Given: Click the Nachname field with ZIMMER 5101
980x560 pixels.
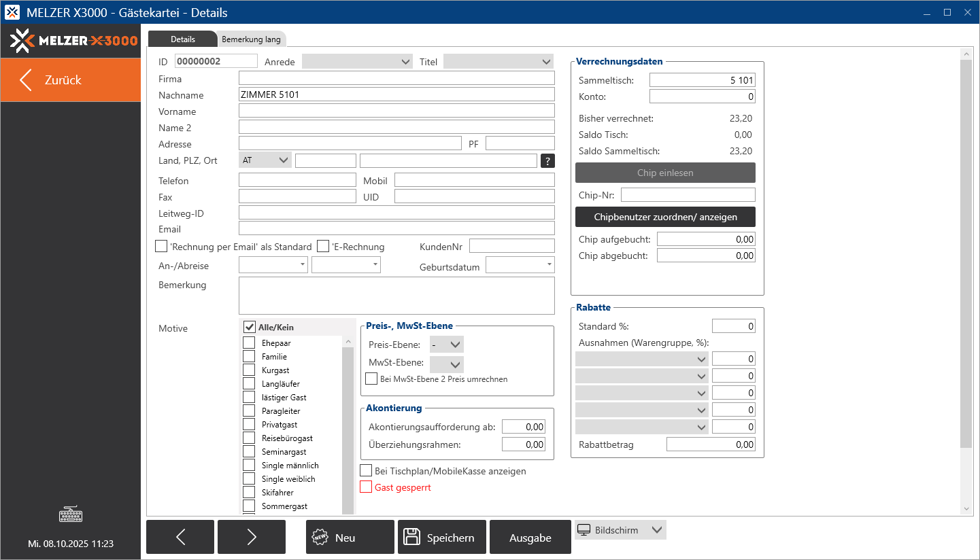Looking at the screenshot, I should pos(396,94).
